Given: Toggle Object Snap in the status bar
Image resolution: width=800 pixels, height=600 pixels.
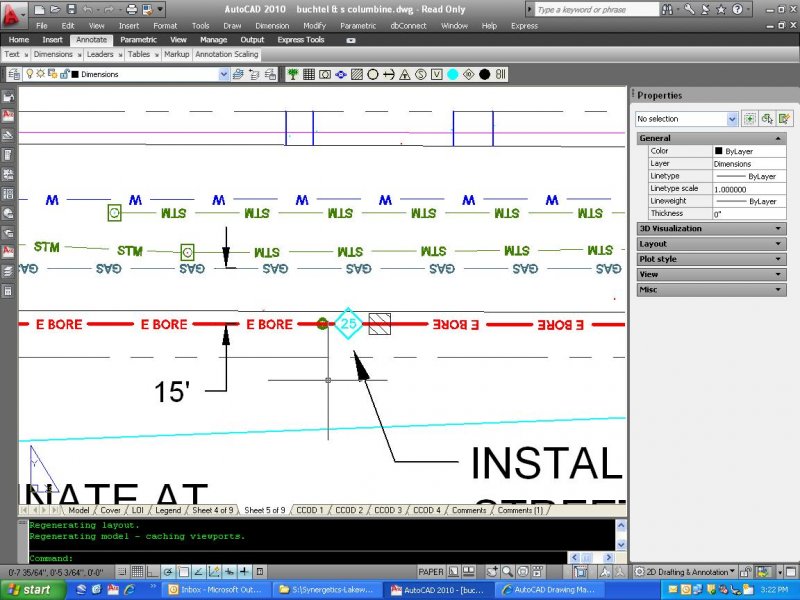Looking at the screenshot, I should point(184,570).
